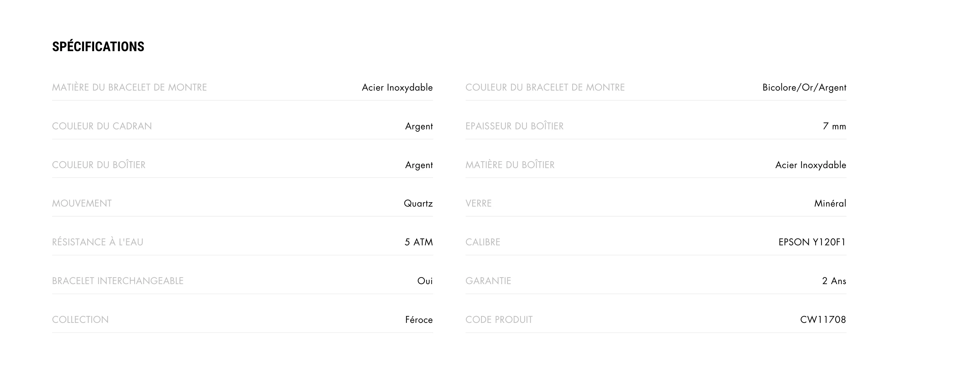Click the CW11708 product code
Image resolution: width=980 pixels, height=389 pixels.
pyautogui.click(x=823, y=320)
